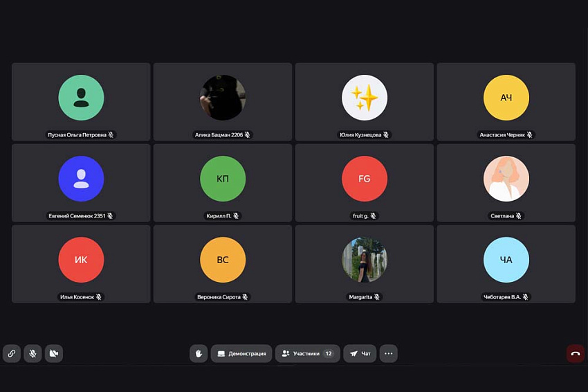The height and width of the screenshot is (392, 588).
Task: End the call with the red phone button
Action: click(x=575, y=353)
